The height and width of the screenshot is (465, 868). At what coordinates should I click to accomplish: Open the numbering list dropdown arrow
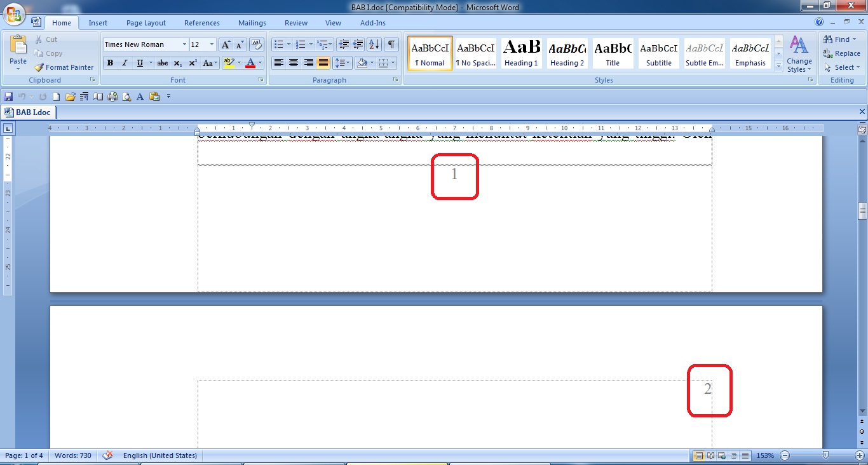point(311,44)
